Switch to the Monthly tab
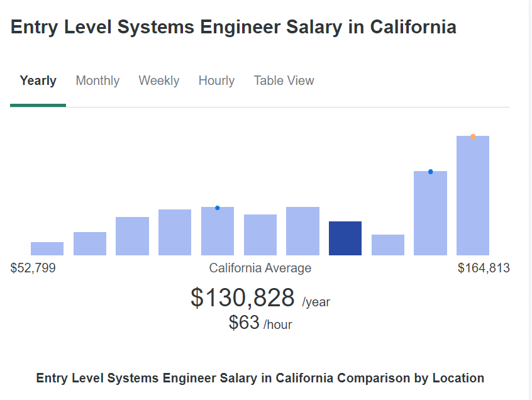The height and width of the screenshot is (400, 532). (97, 81)
